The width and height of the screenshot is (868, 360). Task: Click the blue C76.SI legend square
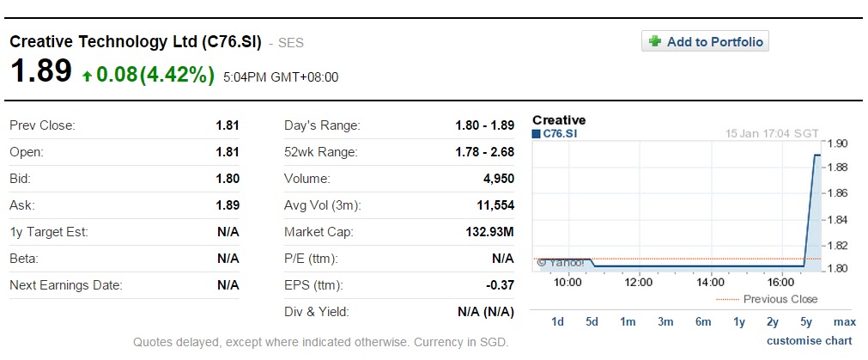point(537,133)
